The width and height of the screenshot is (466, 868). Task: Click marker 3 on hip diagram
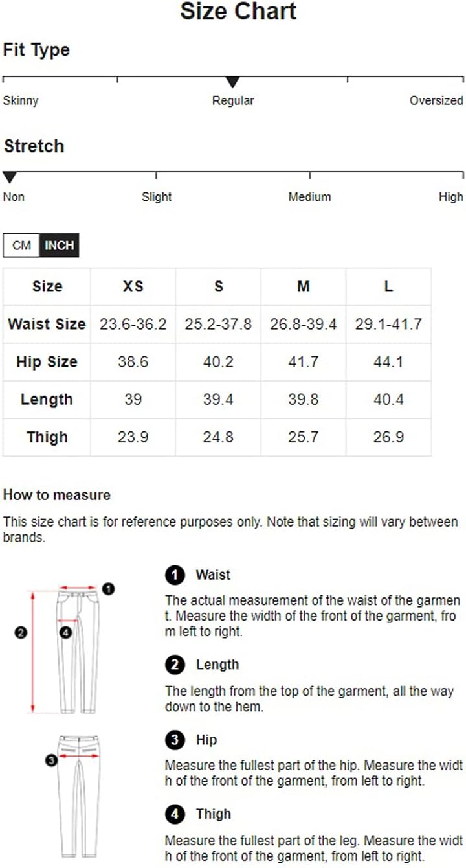51,760
